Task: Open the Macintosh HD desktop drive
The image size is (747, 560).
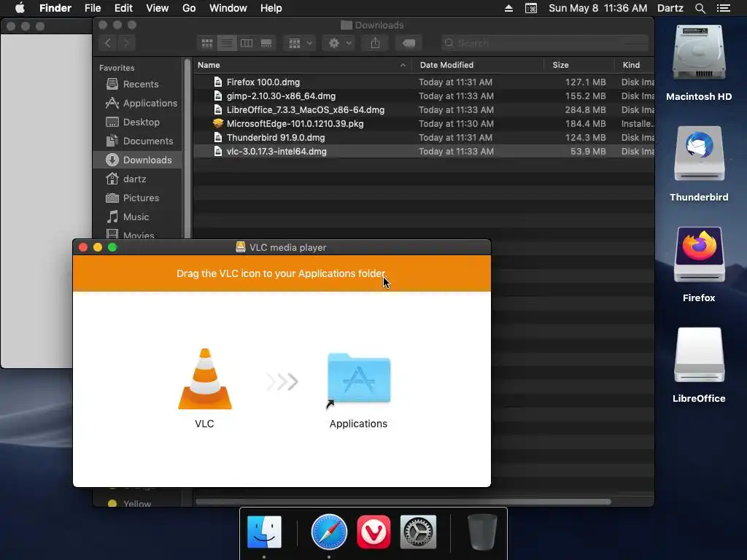Action: (699, 53)
